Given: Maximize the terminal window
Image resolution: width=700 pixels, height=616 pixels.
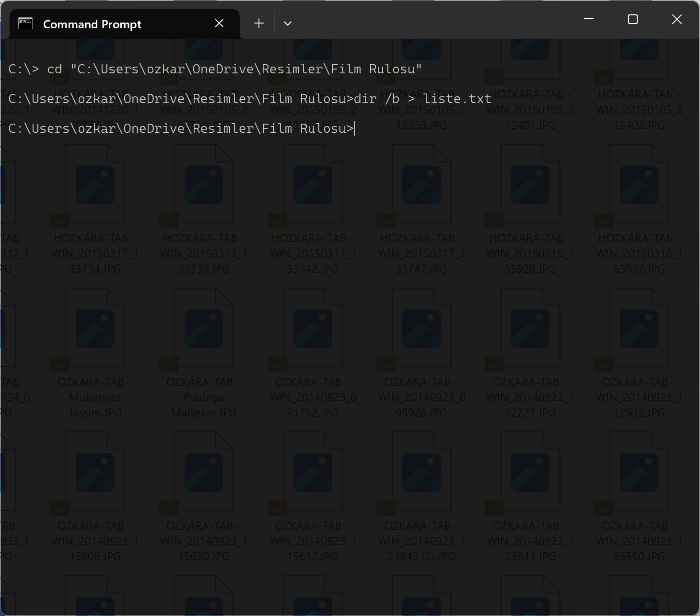Looking at the screenshot, I should [x=633, y=19].
